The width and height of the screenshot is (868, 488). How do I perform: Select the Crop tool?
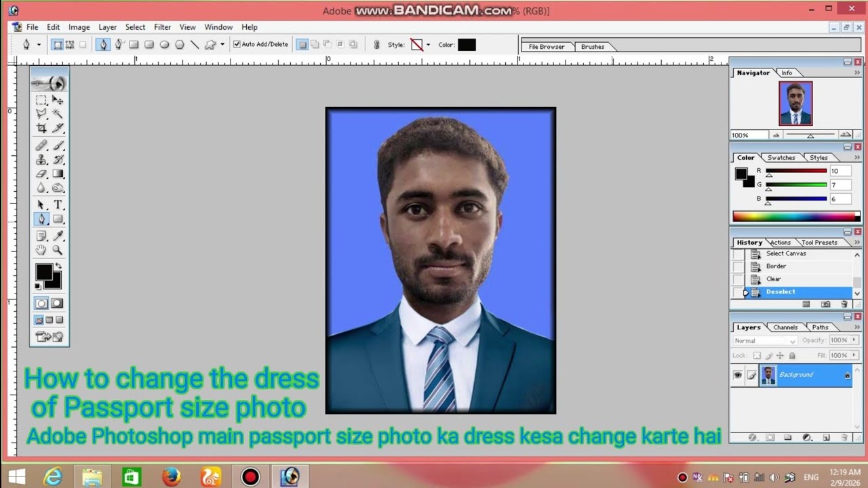tap(41, 128)
